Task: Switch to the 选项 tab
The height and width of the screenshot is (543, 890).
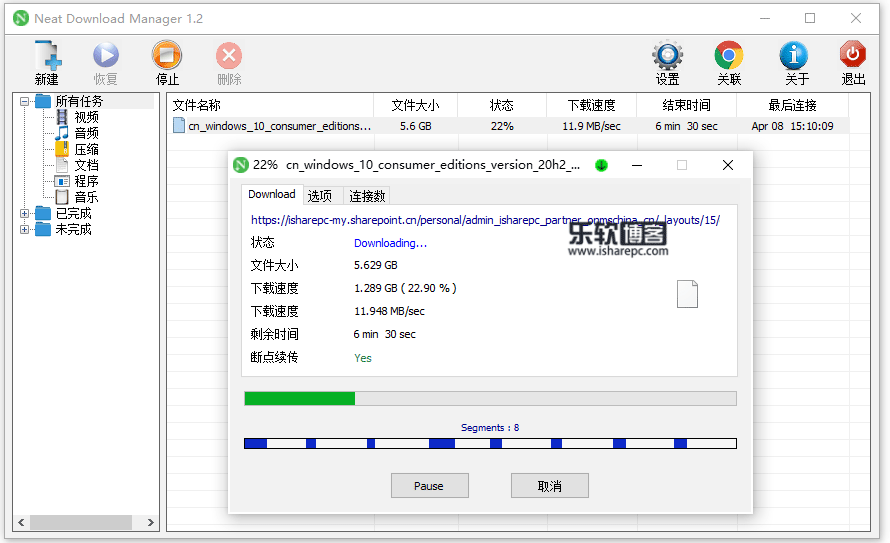Action: click(x=320, y=196)
